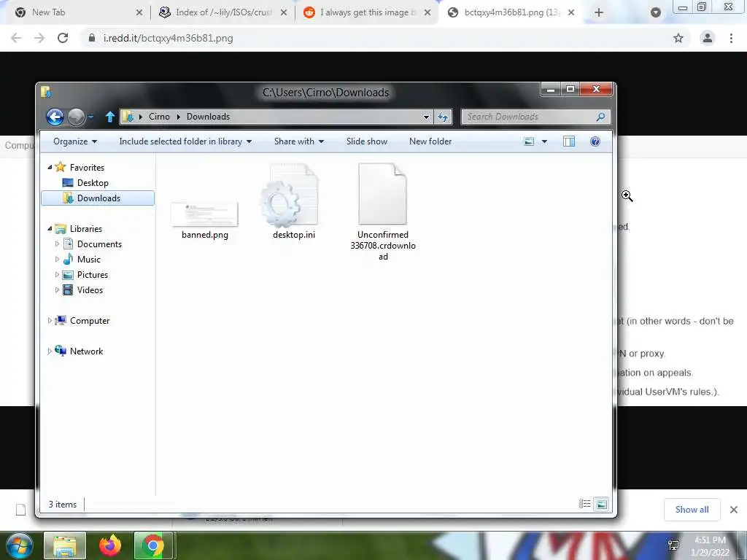Click Downloads in the address breadcrumb
Image resolution: width=747 pixels, height=560 pixels.
tap(208, 117)
